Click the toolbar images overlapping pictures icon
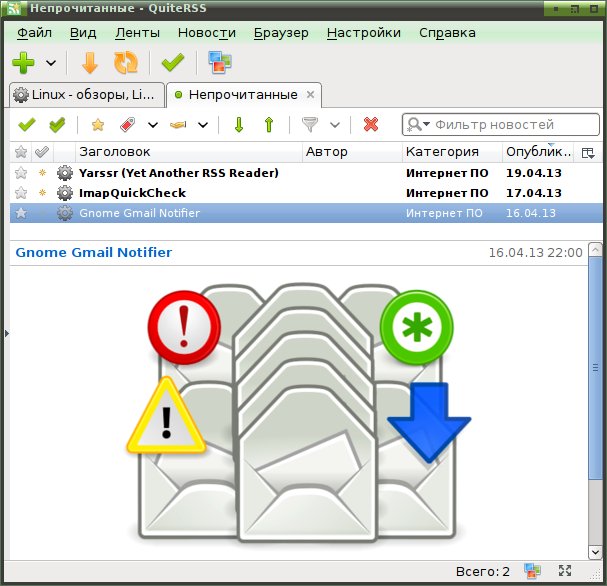Viewport: 607px width, 586px height. (x=220, y=63)
